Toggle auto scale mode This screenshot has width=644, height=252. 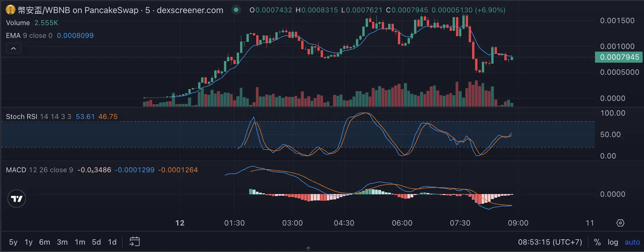pos(632,242)
